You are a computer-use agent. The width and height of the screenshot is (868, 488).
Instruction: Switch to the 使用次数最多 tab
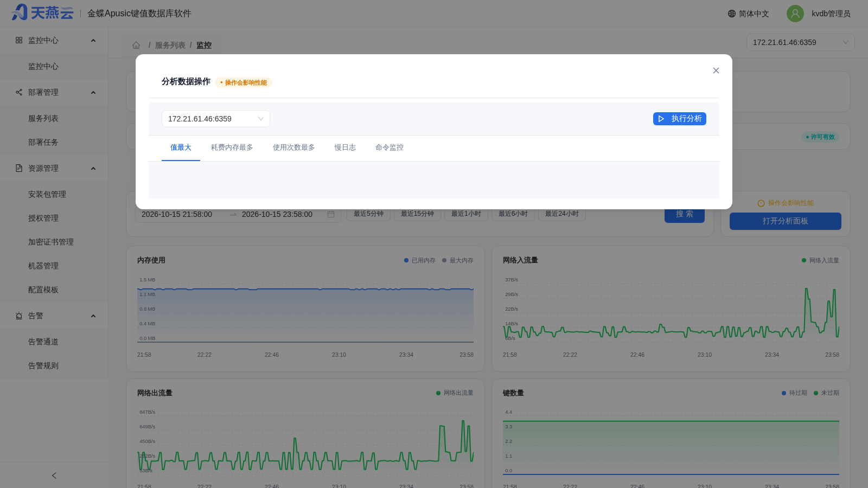point(294,147)
